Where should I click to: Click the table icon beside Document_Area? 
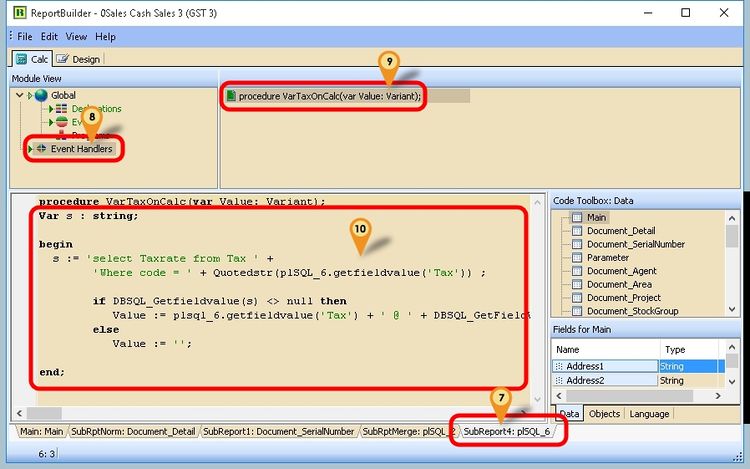[x=577, y=284]
